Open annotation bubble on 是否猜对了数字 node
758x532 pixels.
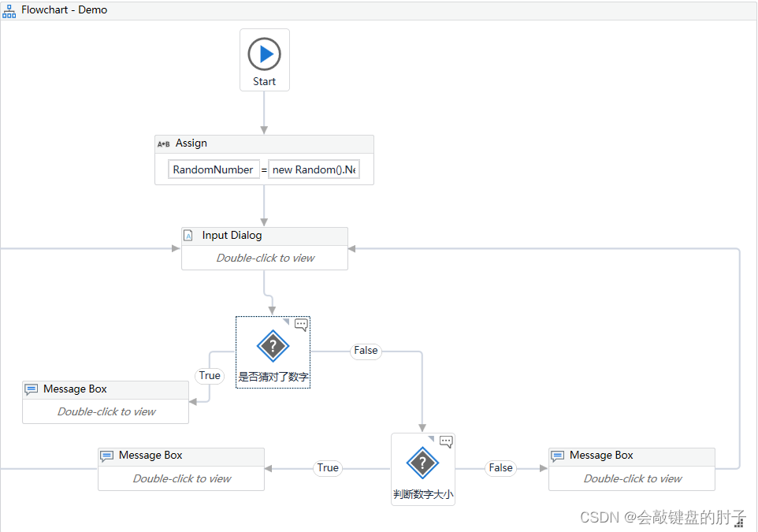click(x=301, y=324)
